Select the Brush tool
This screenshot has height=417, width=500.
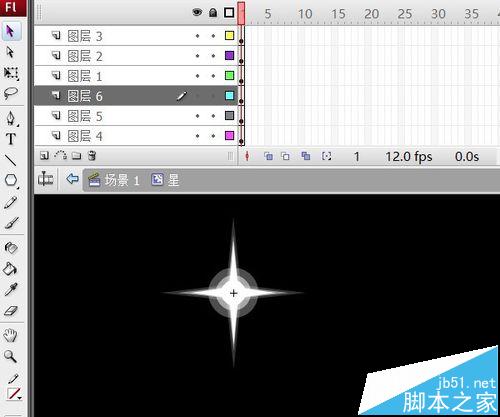(x=11, y=223)
